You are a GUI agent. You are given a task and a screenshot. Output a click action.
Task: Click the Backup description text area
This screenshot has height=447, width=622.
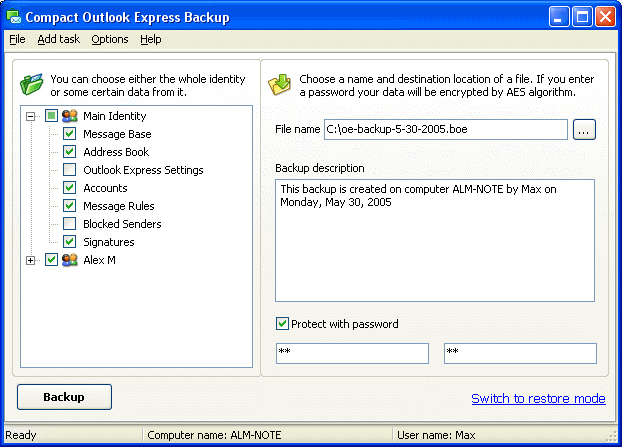pos(435,240)
